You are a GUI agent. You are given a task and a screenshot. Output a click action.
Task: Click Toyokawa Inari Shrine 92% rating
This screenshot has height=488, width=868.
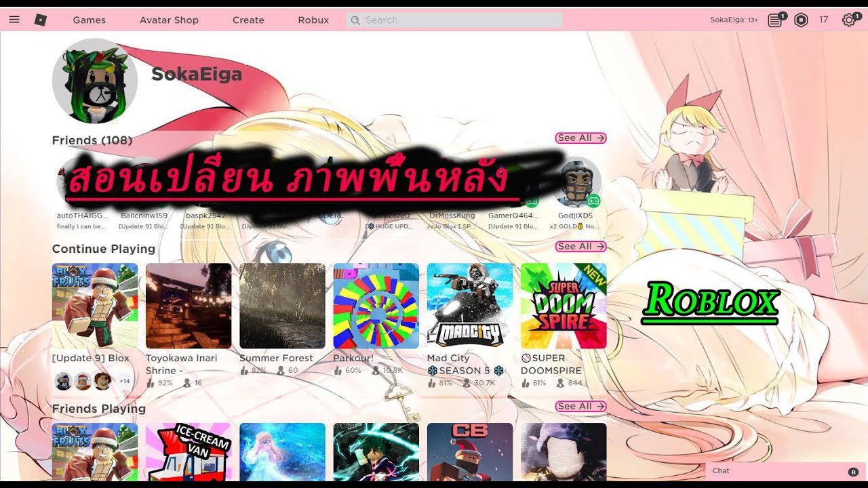pyautogui.click(x=159, y=383)
